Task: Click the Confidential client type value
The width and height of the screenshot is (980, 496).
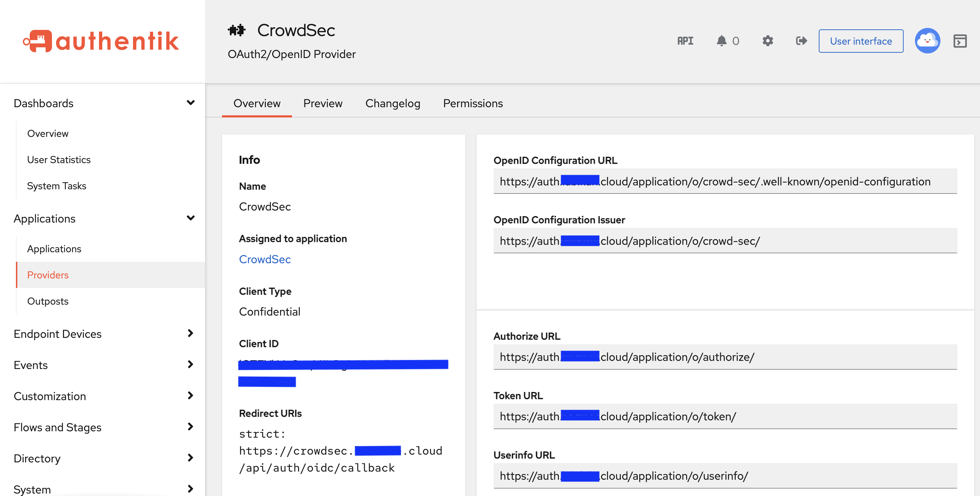Action: click(269, 312)
